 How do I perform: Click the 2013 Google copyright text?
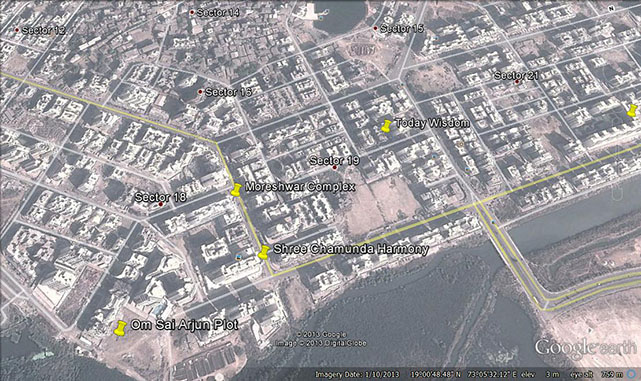(x=322, y=335)
